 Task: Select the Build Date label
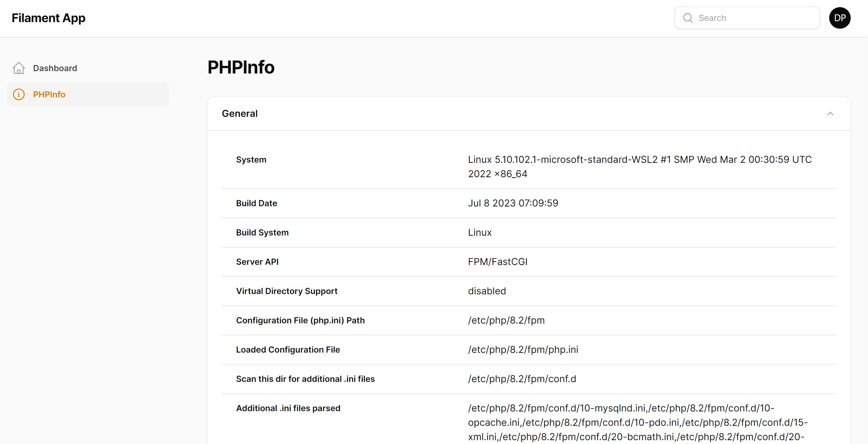(256, 203)
